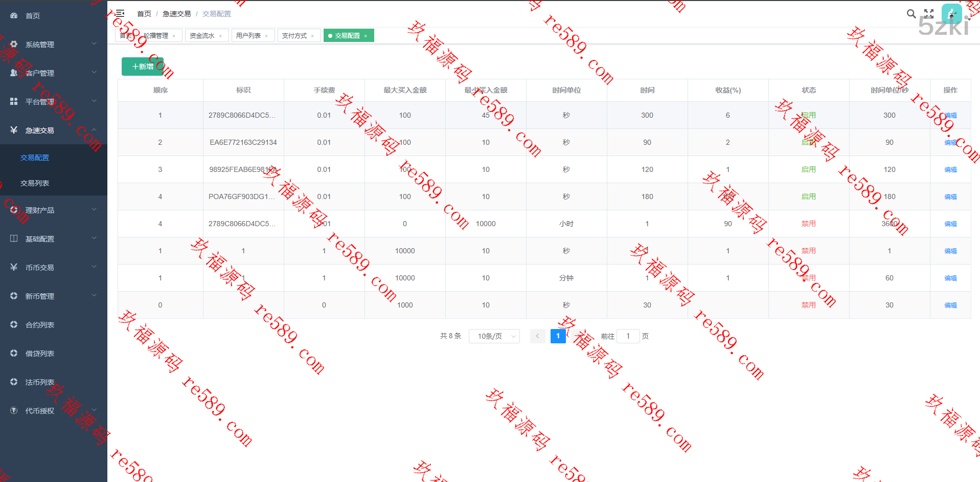This screenshot has height=482, width=980.
Task: Edit the row with 标识 EA6E772163C29134
Action: (x=950, y=142)
